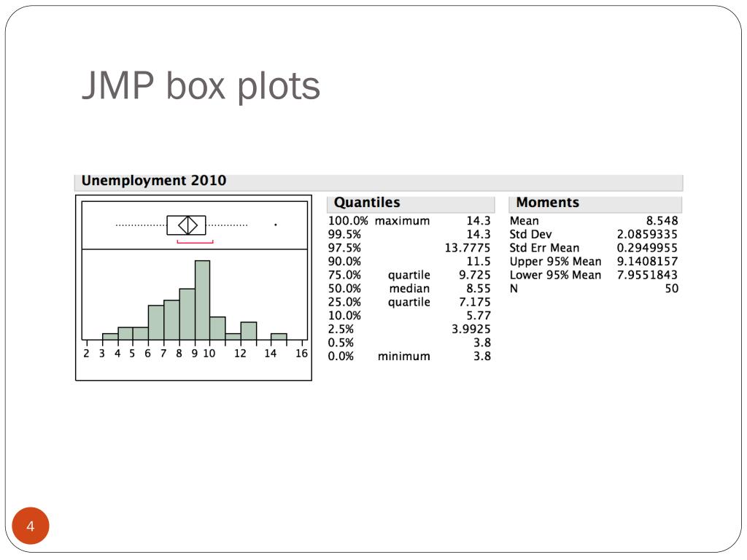Click the Std Err Mean value 0.2949955
Image resolution: width=747 pixels, height=560 pixels.
click(647, 248)
